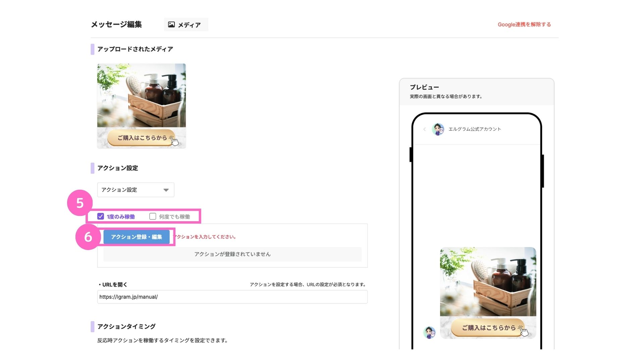This screenshot has width=644, height=362.
Task: Click the アクションタイミング section heading
Action: 126,326
